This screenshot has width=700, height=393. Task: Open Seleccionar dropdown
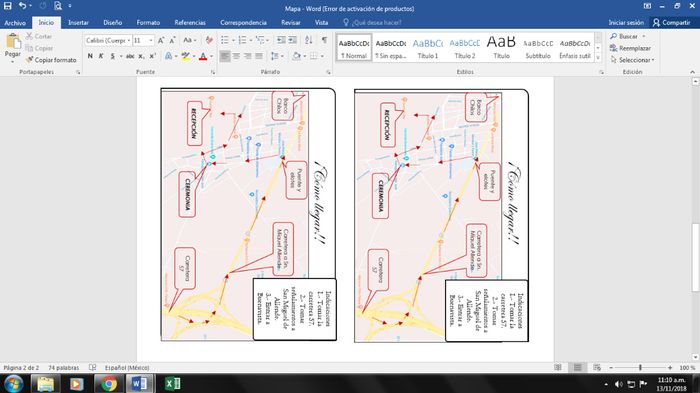(x=632, y=59)
